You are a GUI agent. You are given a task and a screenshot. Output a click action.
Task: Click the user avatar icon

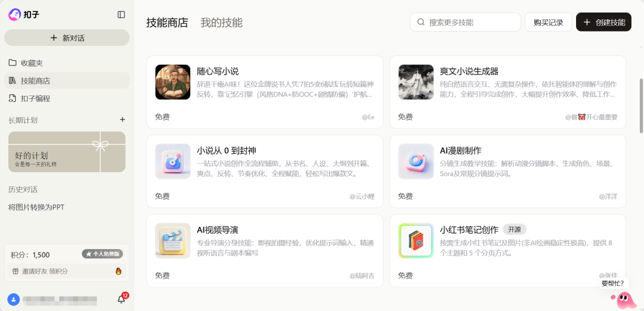coord(13,299)
